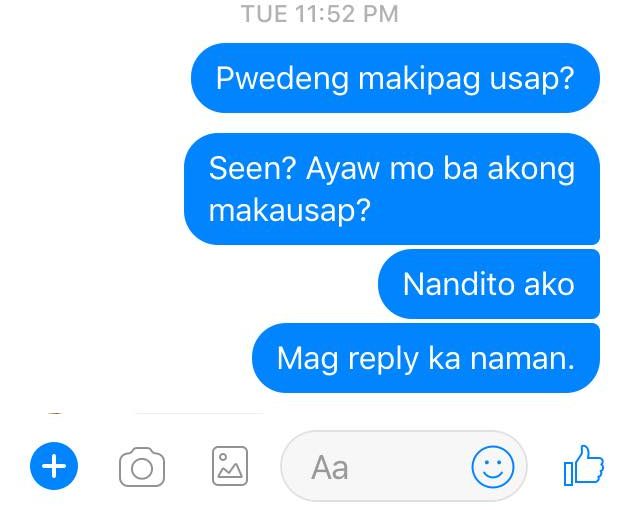
Task: Launch the camera from the toolbar
Action: pyautogui.click(x=142, y=467)
